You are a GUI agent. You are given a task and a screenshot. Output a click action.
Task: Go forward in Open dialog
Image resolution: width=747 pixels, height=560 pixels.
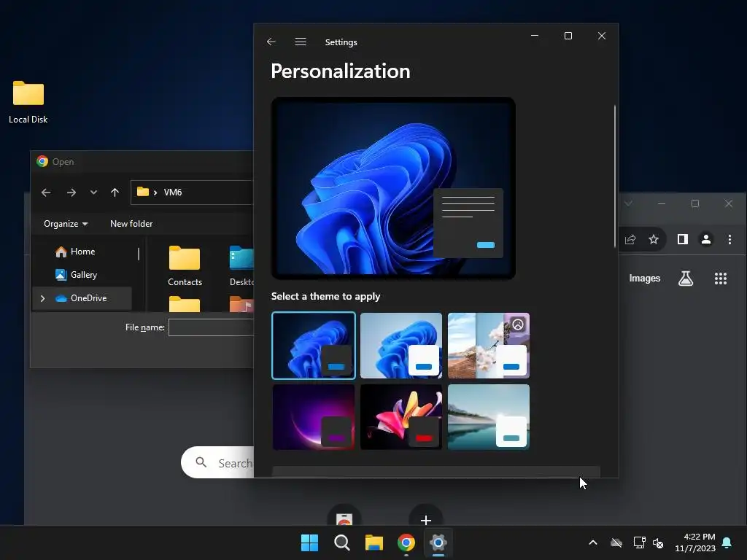(x=71, y=192)
